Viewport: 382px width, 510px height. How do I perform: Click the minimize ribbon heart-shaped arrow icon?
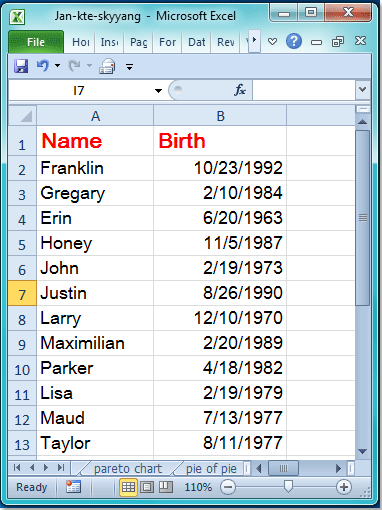(273, 42)
